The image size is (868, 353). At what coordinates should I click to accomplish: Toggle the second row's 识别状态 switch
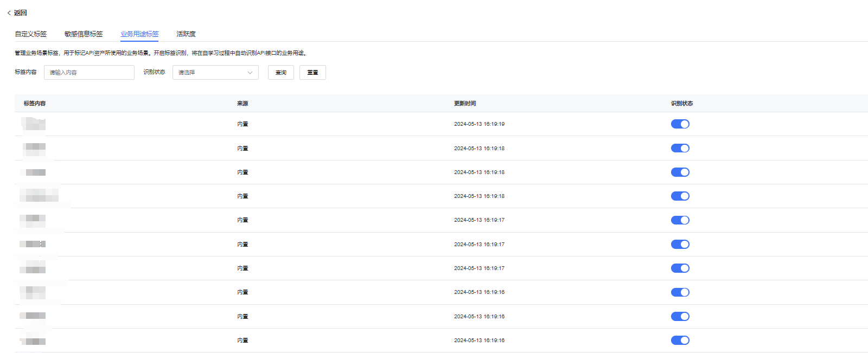tap(680, 148)
